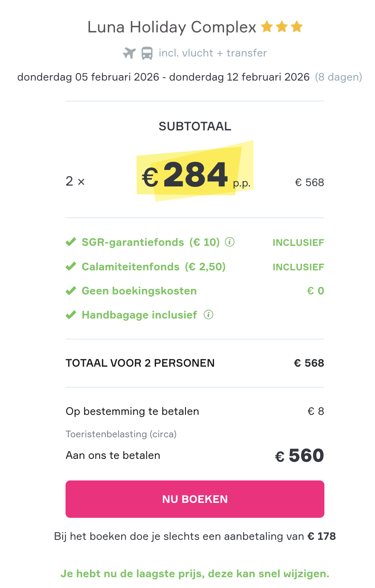
Task: Click the first star next to hotel name
Action: point(268,27)
